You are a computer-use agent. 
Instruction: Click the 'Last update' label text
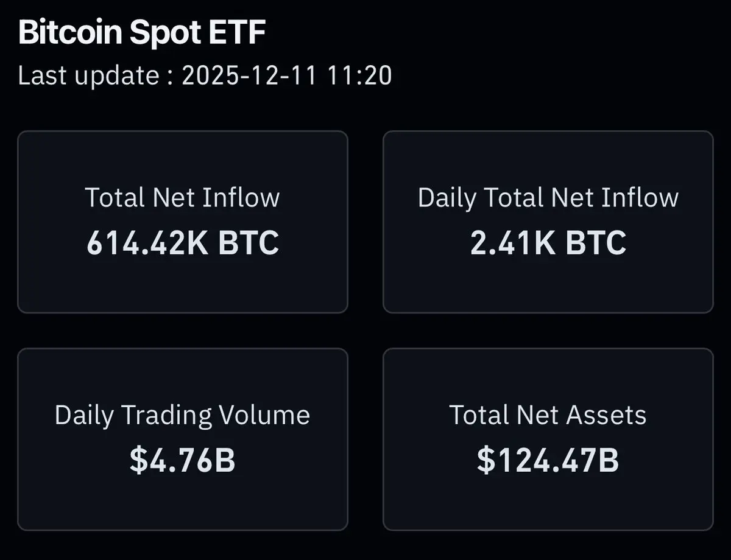click(88, 76)
